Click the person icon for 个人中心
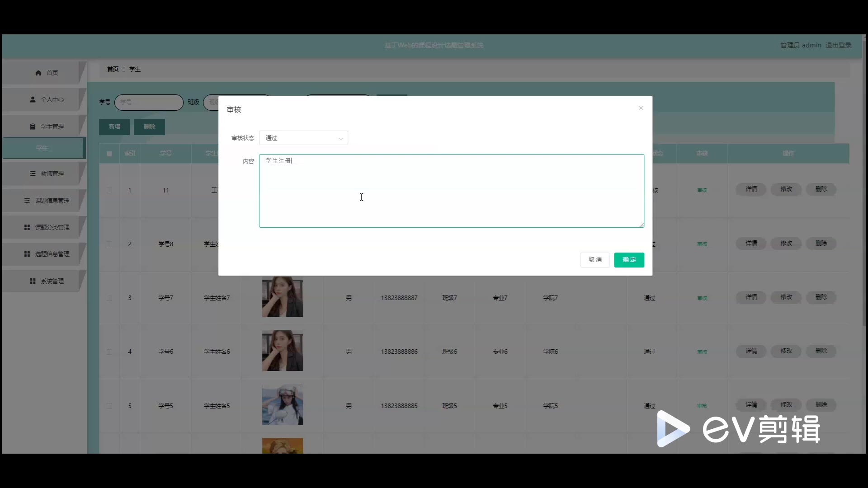The height and width of the screenshot is (488, 868). click(33, 99)
